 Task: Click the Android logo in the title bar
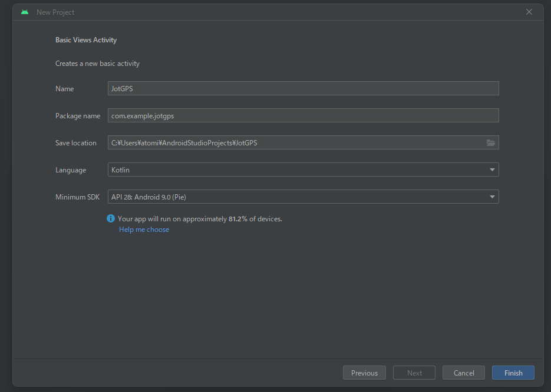(x=24, y=12)
